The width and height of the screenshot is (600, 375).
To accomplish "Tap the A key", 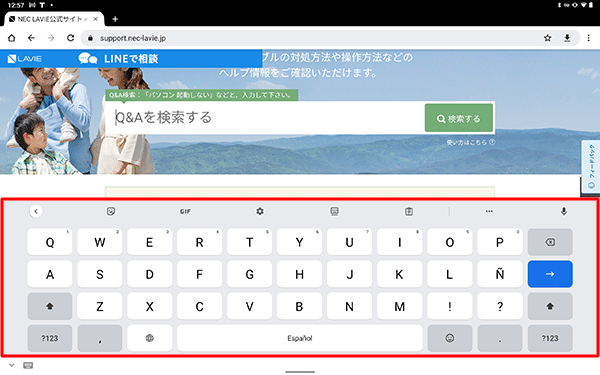I will pyautogui.click(x=50, y=274).
